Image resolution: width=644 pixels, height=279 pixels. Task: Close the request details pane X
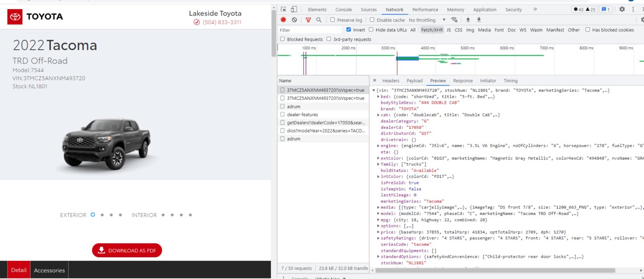pyautogui.click(x=375, y=81)
